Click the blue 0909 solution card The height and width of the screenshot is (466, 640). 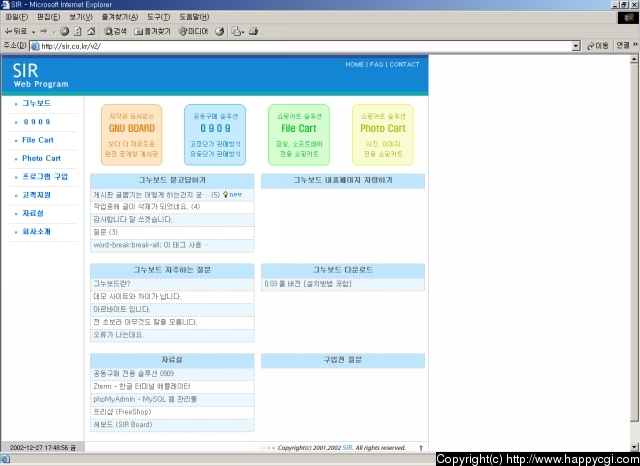pos(215,135)
